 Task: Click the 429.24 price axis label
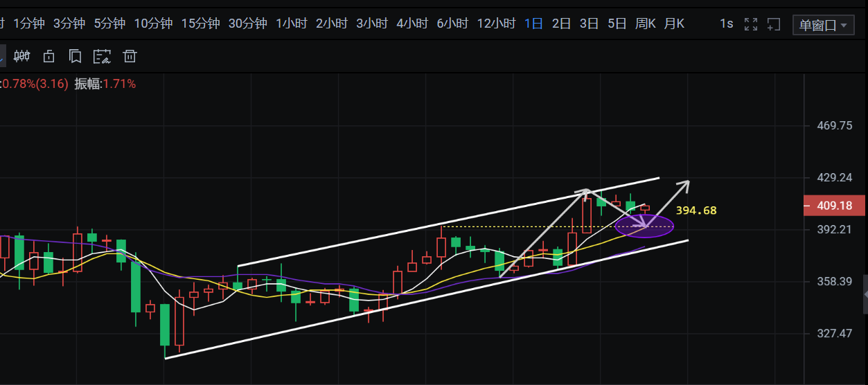tap(835, 177)
